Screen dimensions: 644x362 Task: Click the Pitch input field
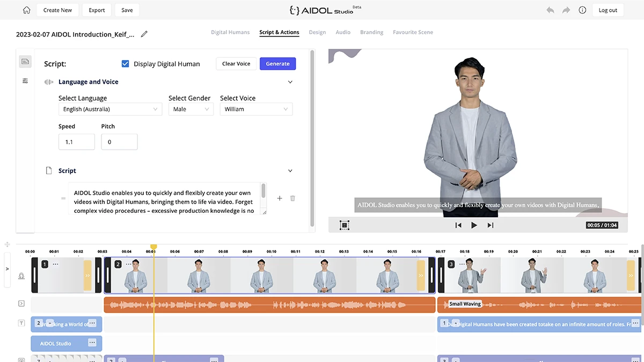point(119,142)
